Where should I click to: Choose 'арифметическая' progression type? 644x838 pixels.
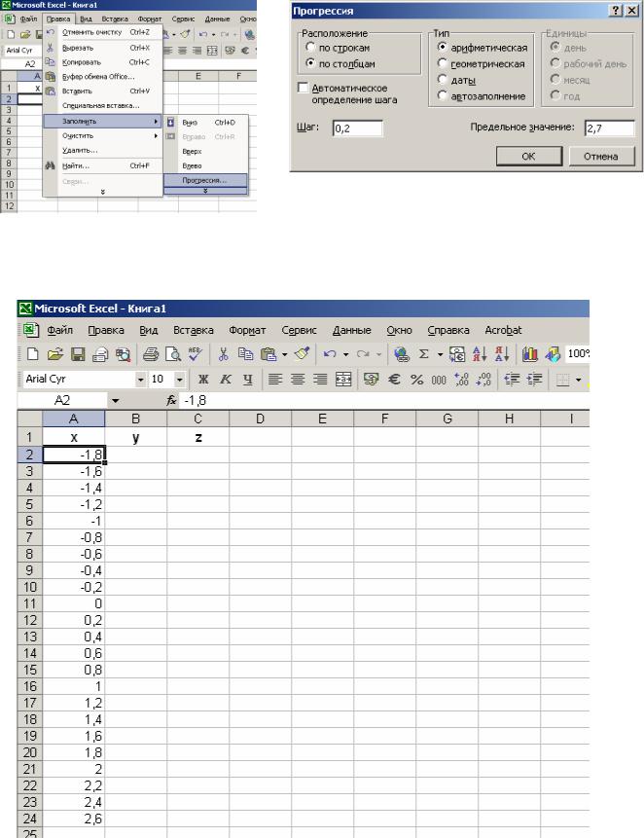pos(443,47)
